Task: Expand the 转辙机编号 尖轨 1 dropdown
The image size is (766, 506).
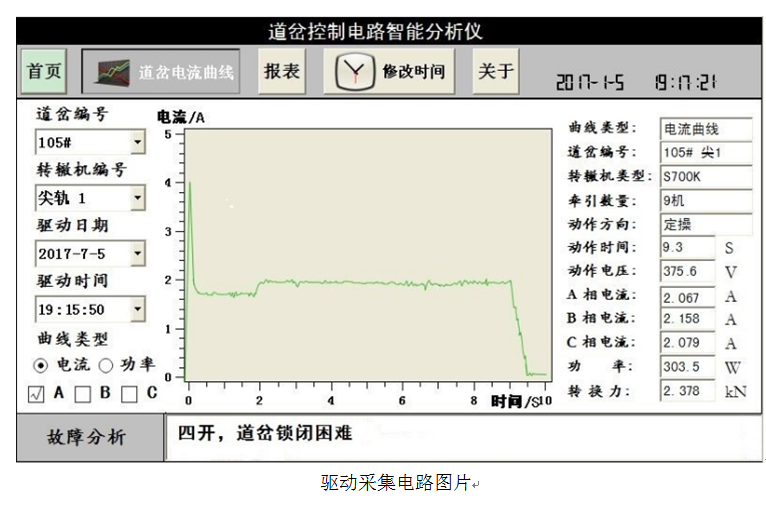Action: [137, 198]
